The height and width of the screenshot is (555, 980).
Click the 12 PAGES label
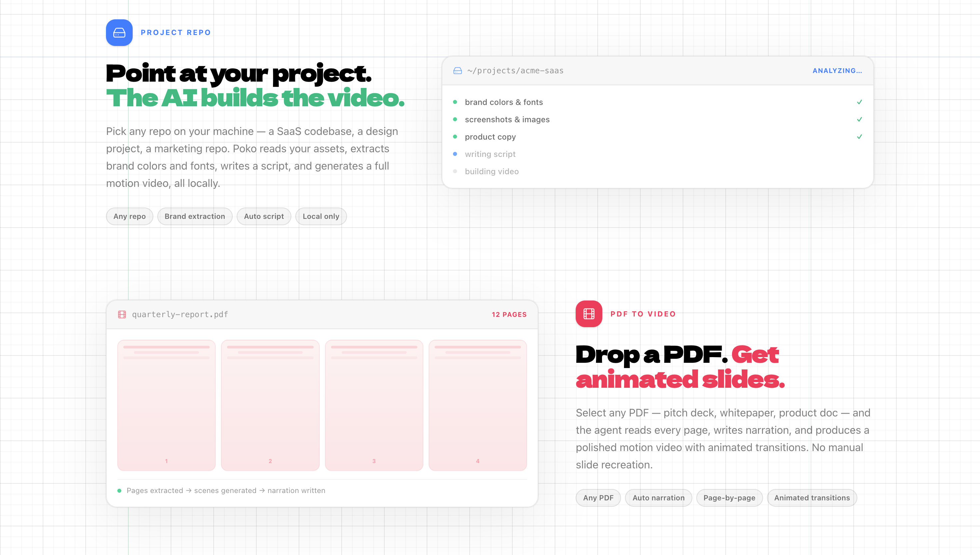click(509, 314)
